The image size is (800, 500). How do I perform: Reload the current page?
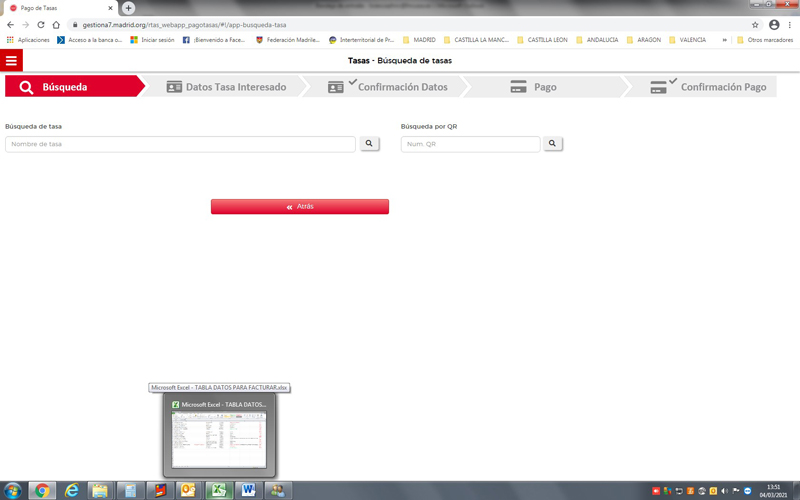click(41, 24)
